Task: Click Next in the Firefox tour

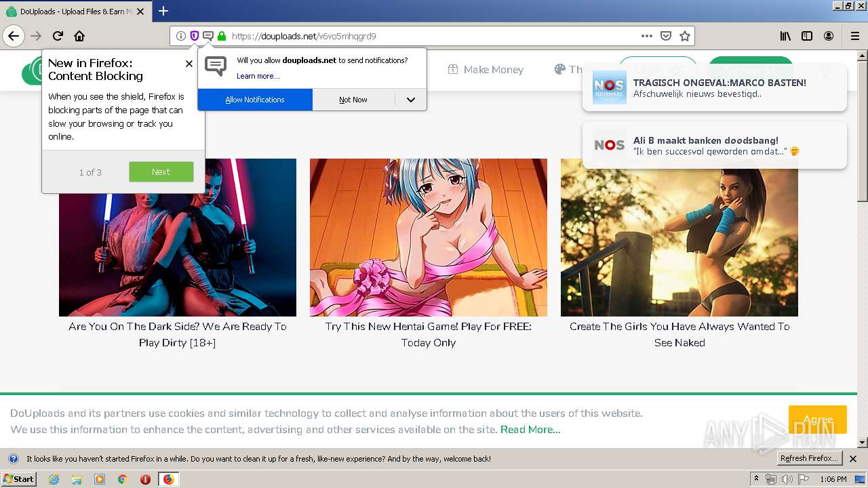Action: [x=161, y=172]
